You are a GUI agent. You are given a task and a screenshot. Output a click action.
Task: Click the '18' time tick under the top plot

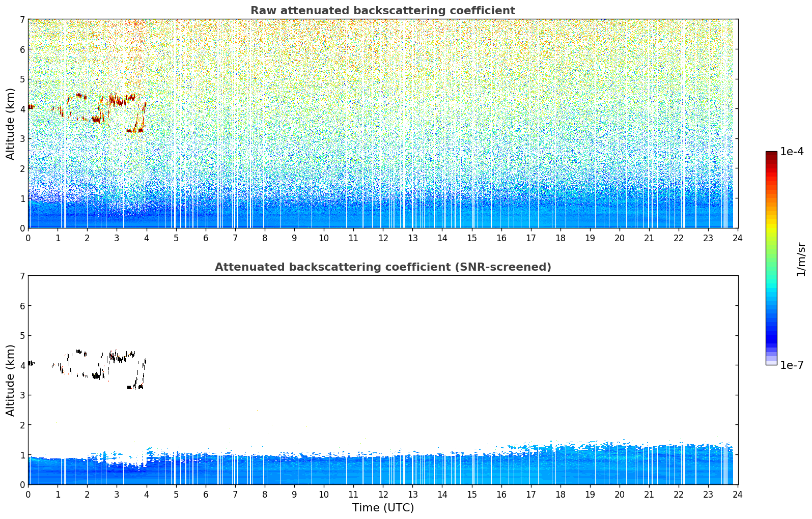[561, 238]
